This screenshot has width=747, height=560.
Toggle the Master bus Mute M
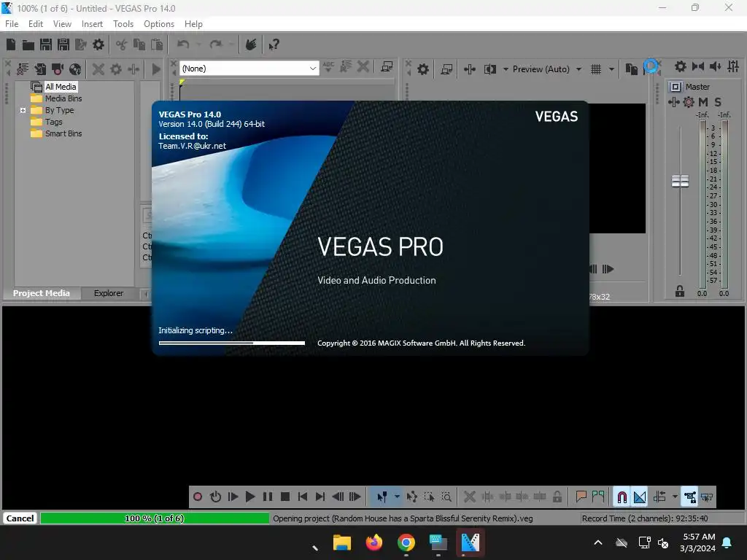click(x=703, y=102)
